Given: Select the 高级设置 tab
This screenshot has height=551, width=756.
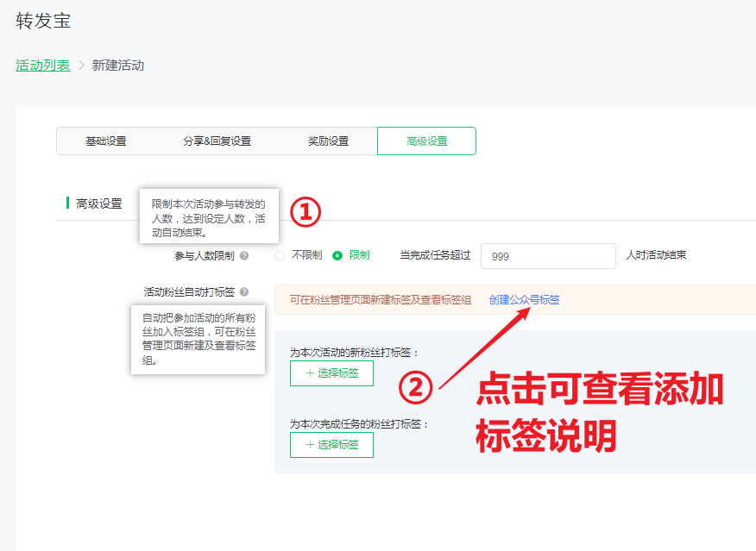Looking at the screenshot, I should click(426, 141).
